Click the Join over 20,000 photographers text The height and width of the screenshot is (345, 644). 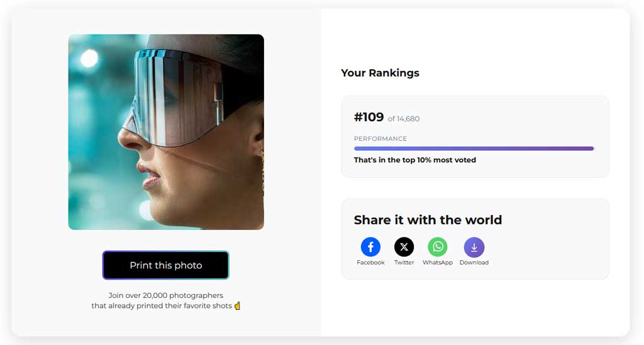(x=166, y=295)
